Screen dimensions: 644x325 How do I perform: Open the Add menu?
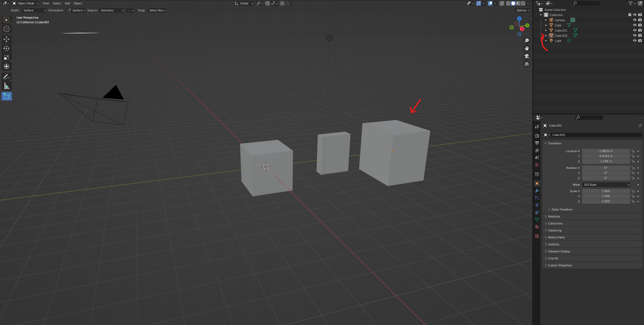tap(67, 3)
